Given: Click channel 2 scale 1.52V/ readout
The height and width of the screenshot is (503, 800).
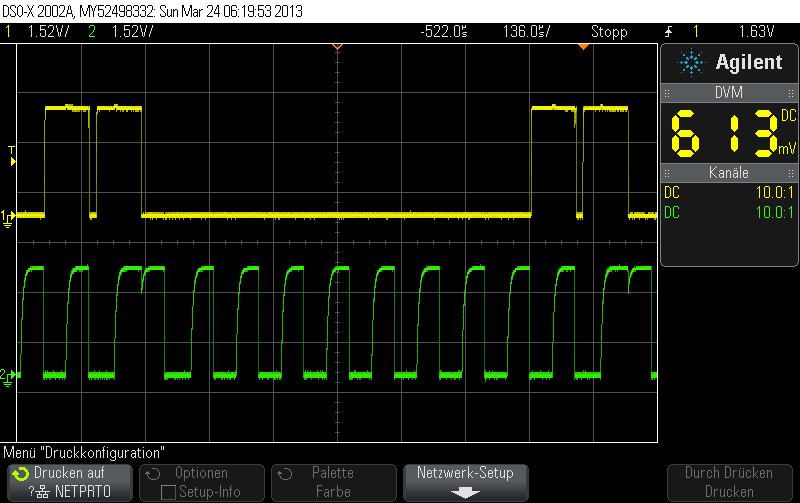Looking at the screenshot, I should (x=132, y=32).
